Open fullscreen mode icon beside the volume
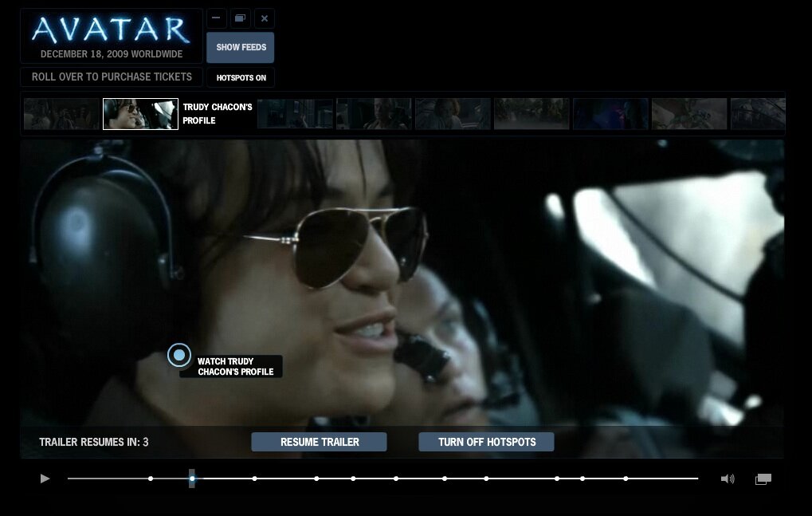The width and height of the screenshot is (812, 516). 763,479
